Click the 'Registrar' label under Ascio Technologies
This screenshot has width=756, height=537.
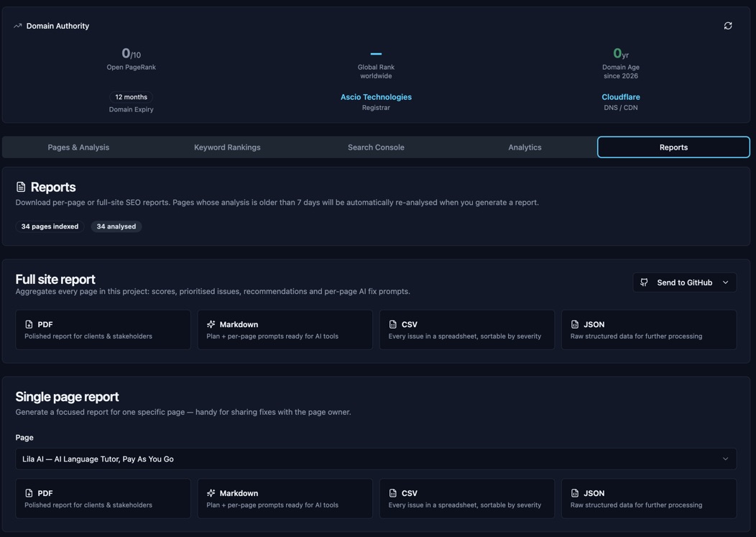(x=376, y=108)
